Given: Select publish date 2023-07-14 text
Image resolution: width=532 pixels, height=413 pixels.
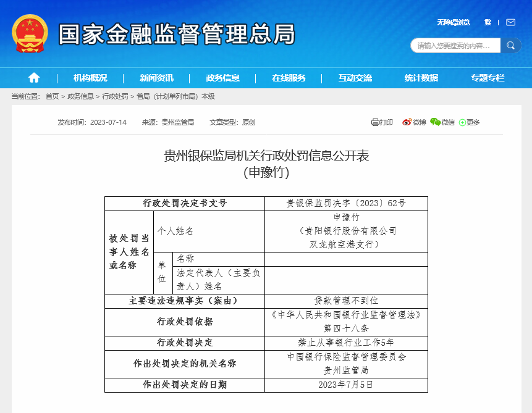Looking at the screenshot, I should (108, 122).
